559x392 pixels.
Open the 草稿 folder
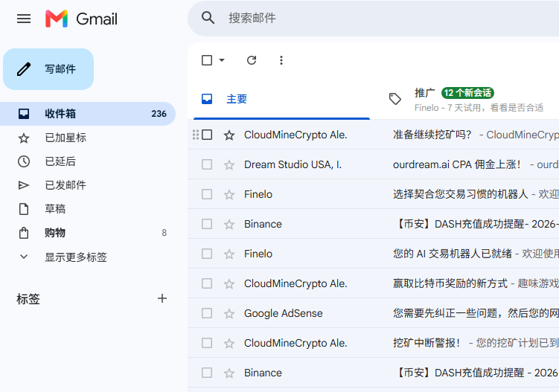click(x=88, y=209)
